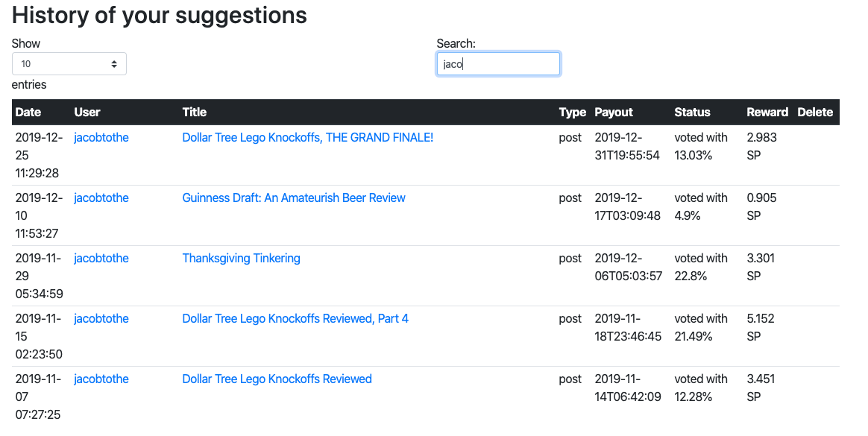Viewport: 868px width, 436px height.
Task: Open jacobtothe profile in Thanksgiving Tinkering row
Action: tap(101, 258)
